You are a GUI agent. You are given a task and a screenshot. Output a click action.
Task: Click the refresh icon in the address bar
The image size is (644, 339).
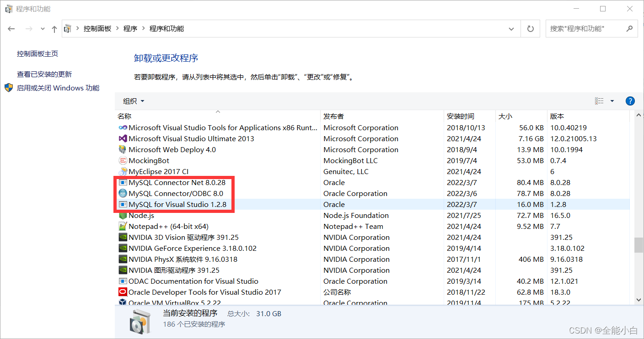coord(530,28)
